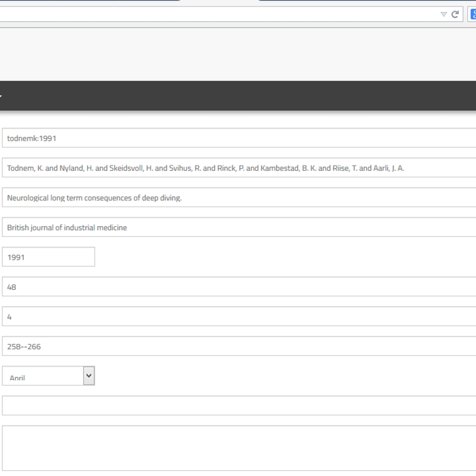Viewport: 476px width, 476px height.
Task: Edit the volume field containing 48
Action: [x=238, y=287]
